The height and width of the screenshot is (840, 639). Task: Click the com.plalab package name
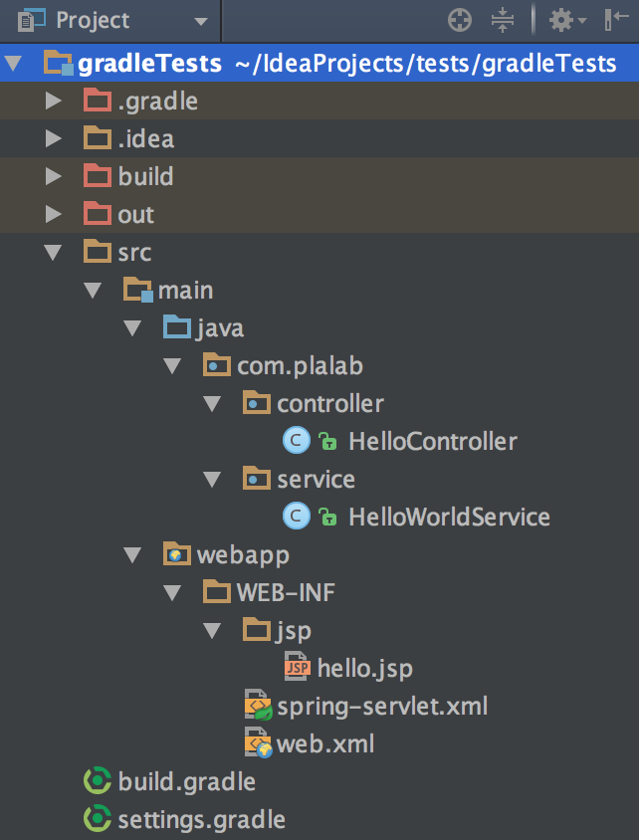coord(300,367)
